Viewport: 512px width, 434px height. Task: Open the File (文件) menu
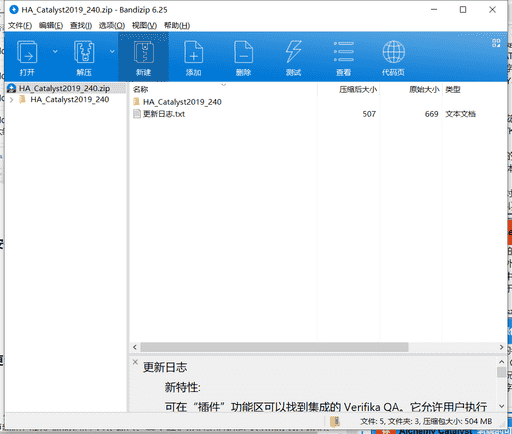pyautogui.click(x=20, y=26)
